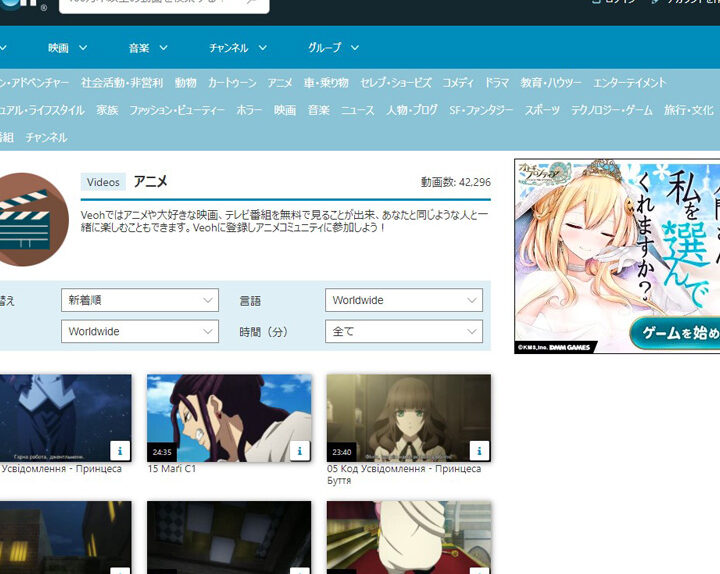Open the 15 Mari C1 video thumbnail
The image size is (720, 574).
(229, 418)
